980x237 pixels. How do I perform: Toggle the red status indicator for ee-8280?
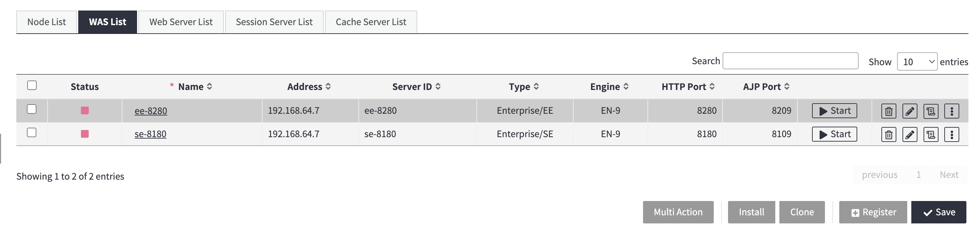click(84, 111)
